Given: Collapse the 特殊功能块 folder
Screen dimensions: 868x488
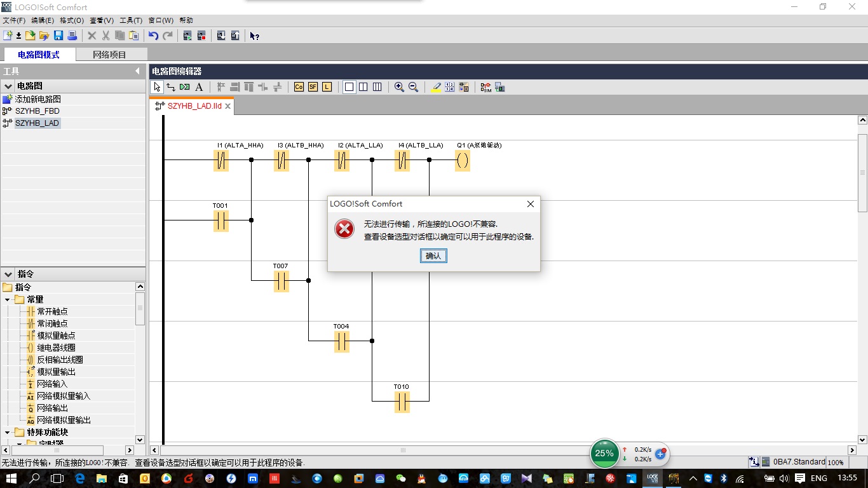Looking at the screenshot, I should [x=8, y=432].
